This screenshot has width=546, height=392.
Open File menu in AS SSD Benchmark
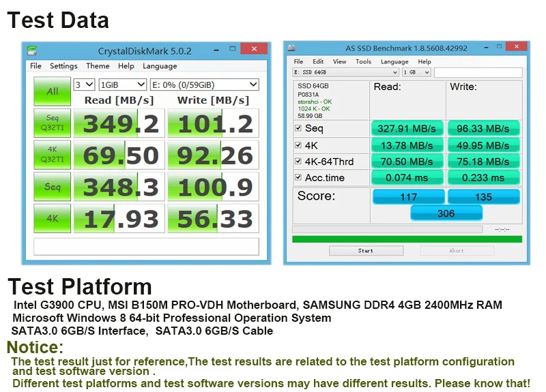(298, 61)
